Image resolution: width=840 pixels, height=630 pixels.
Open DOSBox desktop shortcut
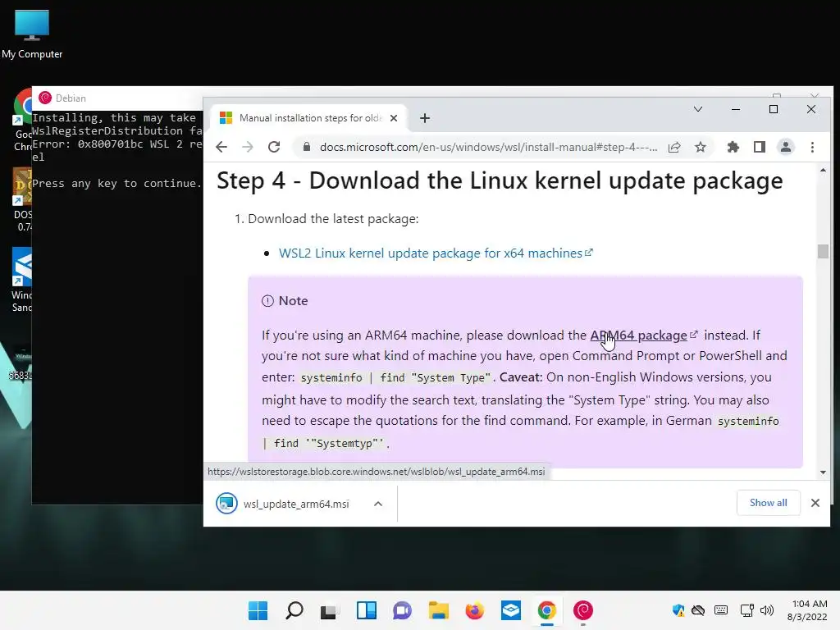pos(22,199)
